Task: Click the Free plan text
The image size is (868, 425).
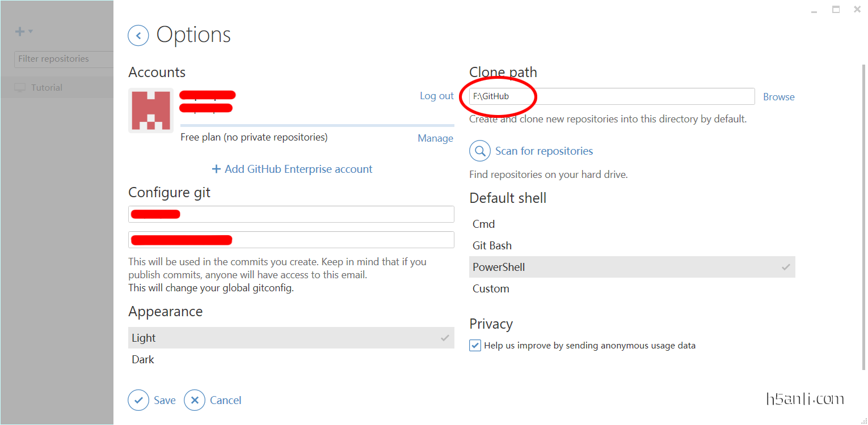Action: [254, 137]
